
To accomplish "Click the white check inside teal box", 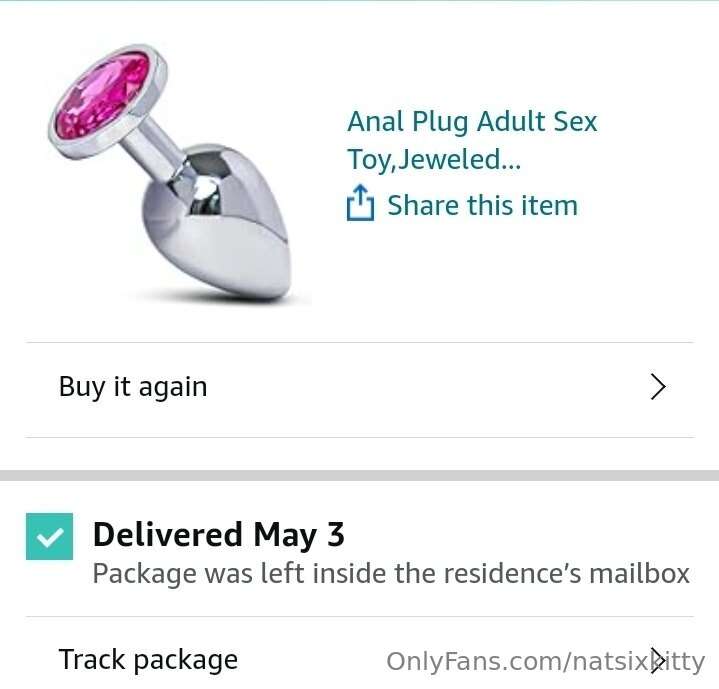I will (x=50, y=537).
